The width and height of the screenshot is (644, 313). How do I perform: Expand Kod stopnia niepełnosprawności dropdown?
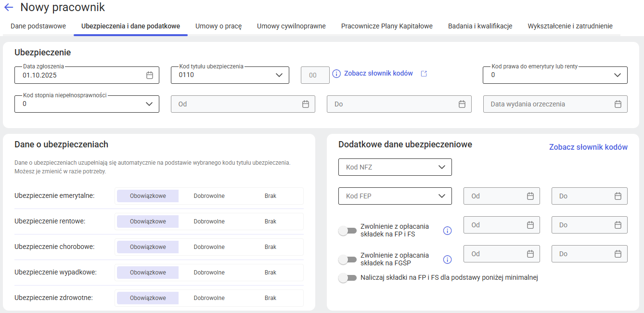(149, 104)
